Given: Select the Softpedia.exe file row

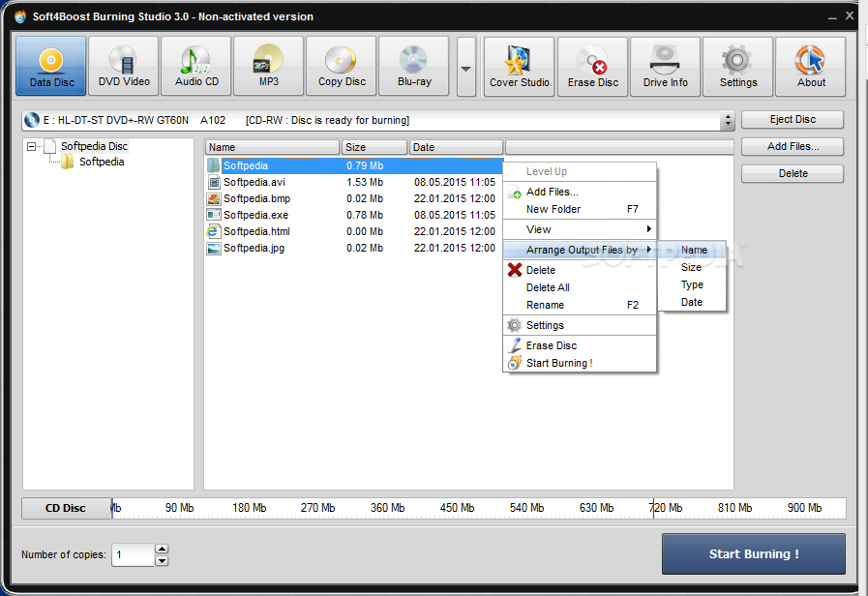Looking at the screenshot, I should tap(354, 215).
